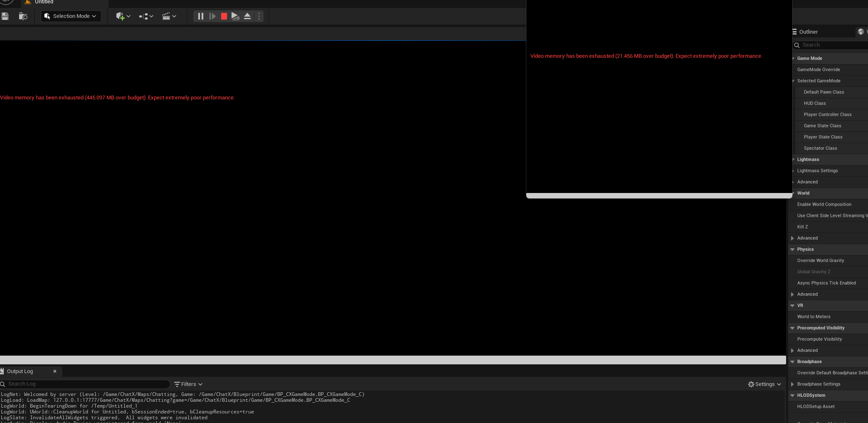Click the play-with-gear Possess icon

[x=235, y=16]
